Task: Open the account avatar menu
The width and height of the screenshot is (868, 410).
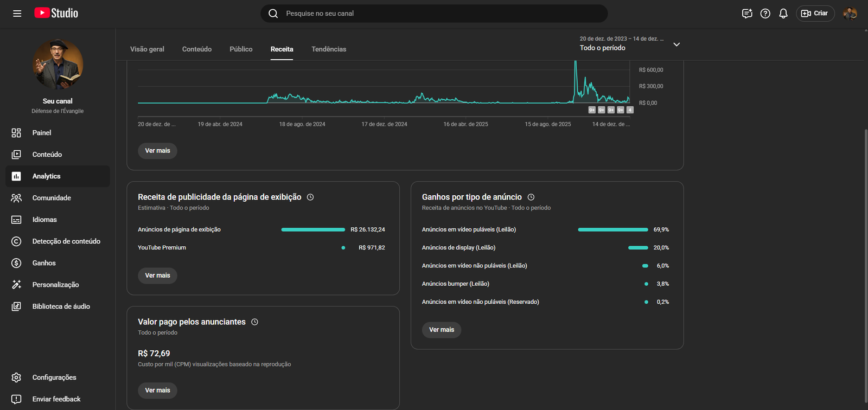Action: [850, 14]
